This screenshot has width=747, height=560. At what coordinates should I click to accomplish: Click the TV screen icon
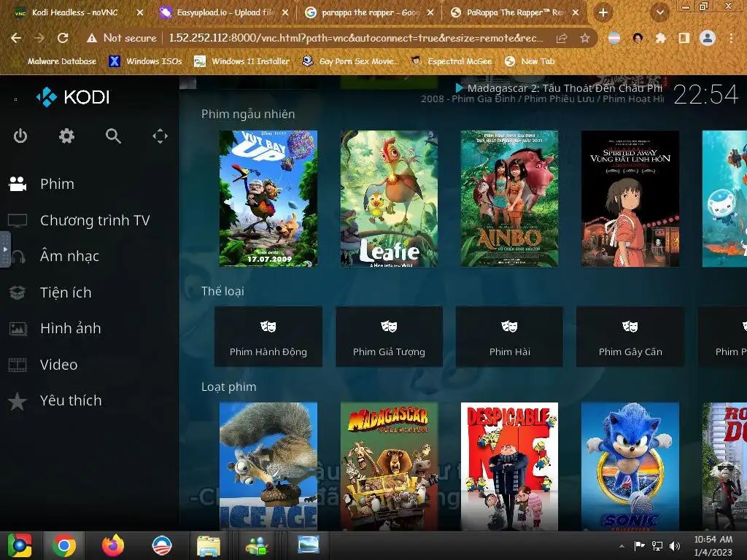pyautogui.click(x=18, y=220)
